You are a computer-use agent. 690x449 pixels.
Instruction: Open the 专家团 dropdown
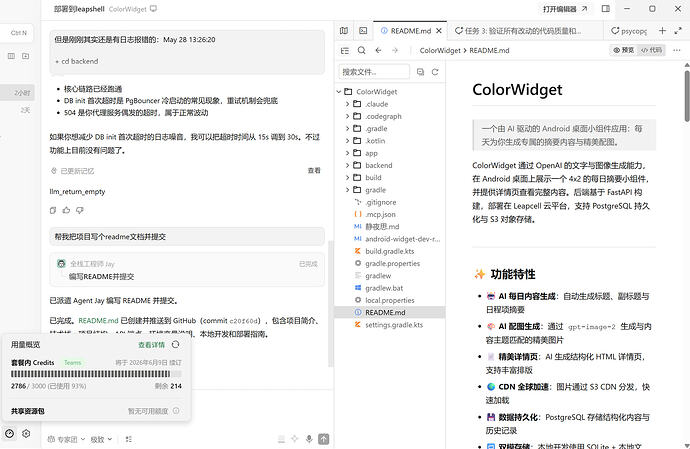pyautogui.click(x=66, y=439)
